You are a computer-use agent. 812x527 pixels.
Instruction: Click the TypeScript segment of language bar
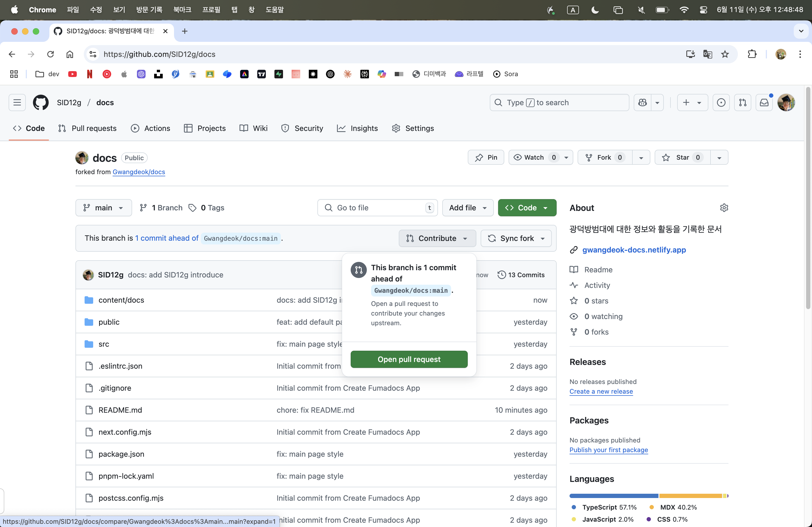click(614, 496)
